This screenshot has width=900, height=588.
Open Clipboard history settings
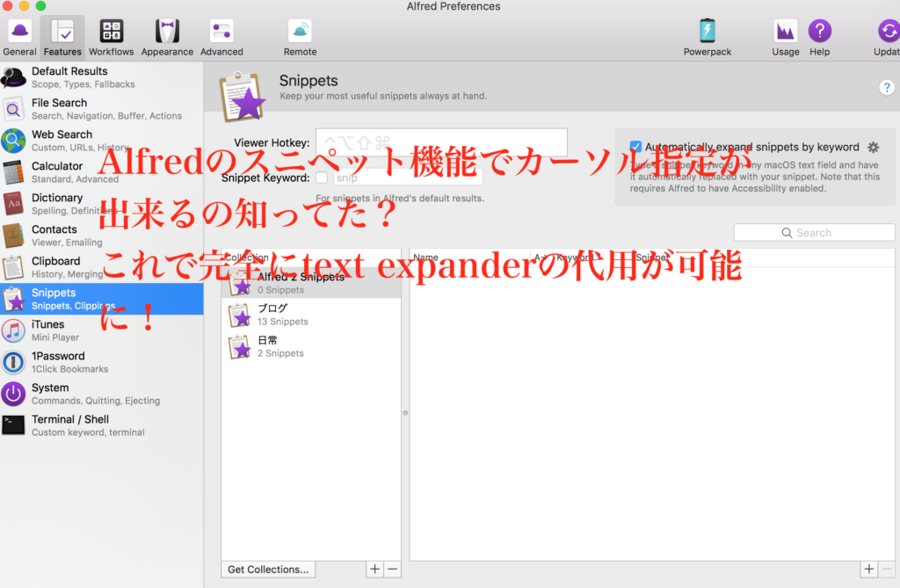(102, 267)
